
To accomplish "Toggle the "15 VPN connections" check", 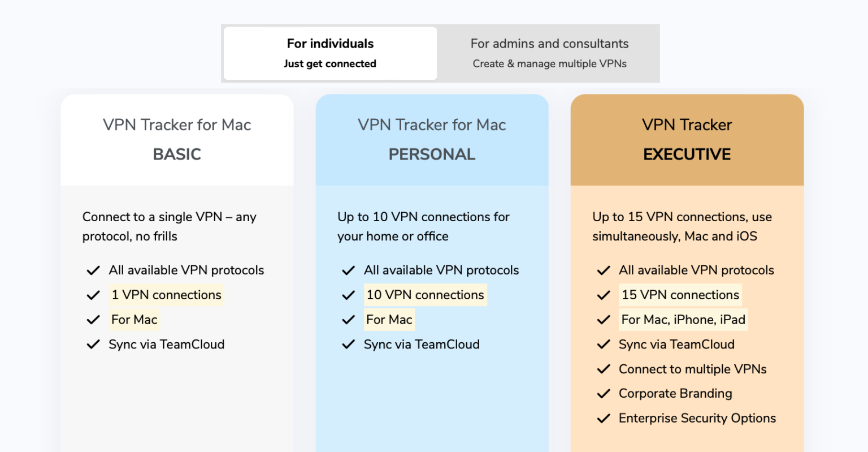I will [x=604, y=295].
